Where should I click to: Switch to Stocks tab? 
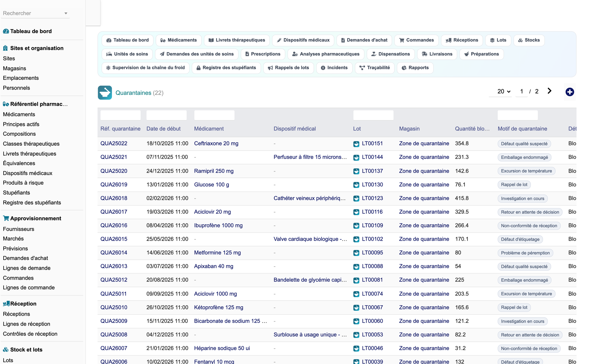529,40
